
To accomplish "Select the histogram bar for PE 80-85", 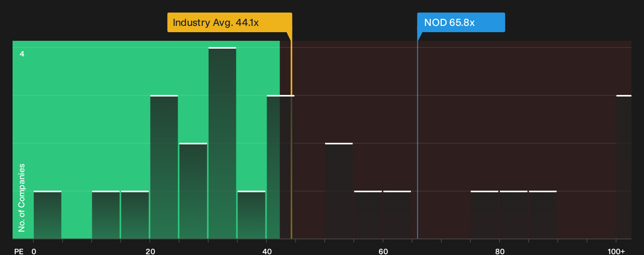I will [x=514, y=215].
